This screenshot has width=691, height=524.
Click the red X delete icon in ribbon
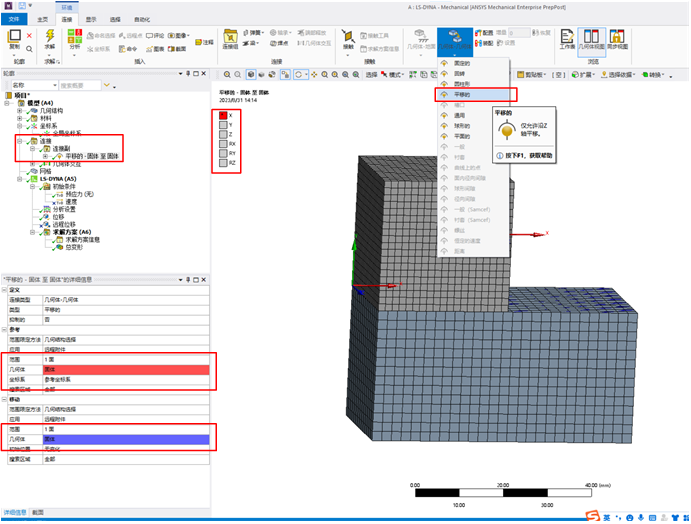(29, 36)
